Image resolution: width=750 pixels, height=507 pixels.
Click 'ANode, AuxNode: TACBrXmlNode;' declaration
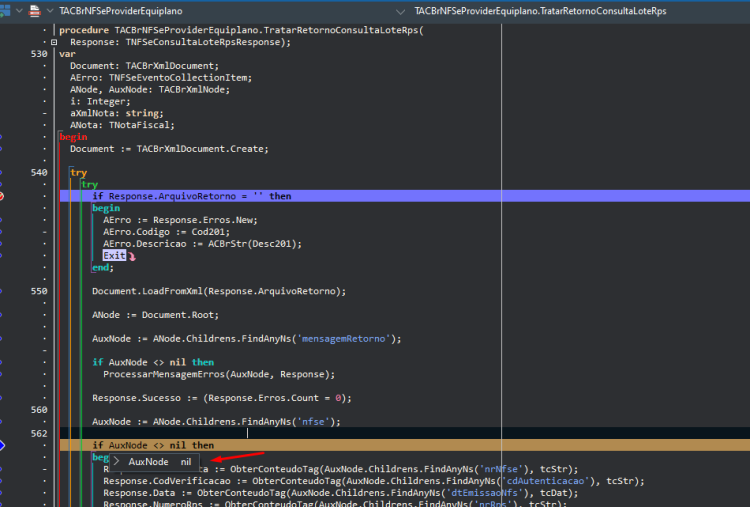(x=150, y=89)
